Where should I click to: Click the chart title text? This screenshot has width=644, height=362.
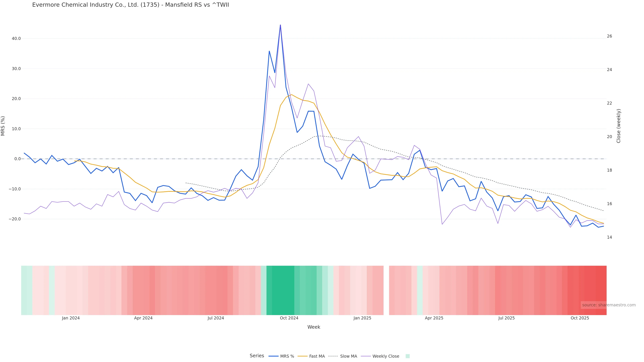coord(130,5)
